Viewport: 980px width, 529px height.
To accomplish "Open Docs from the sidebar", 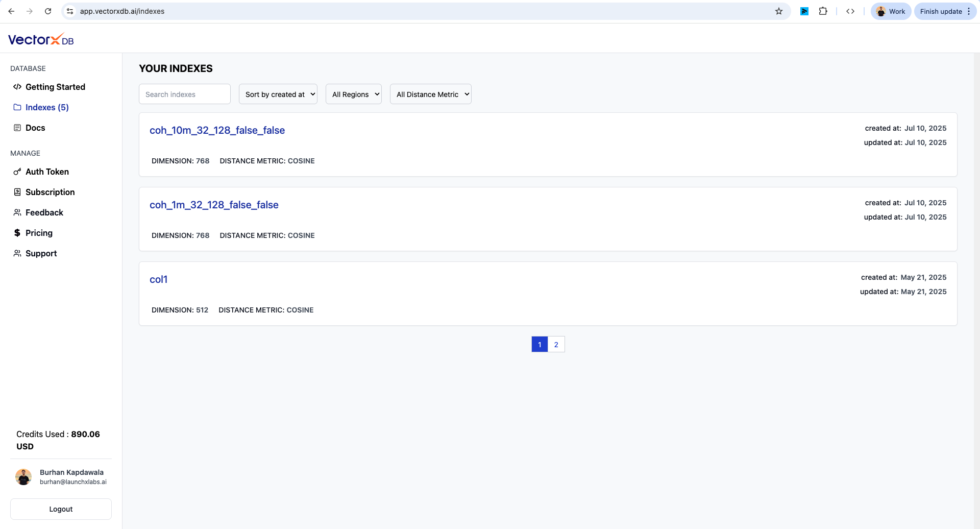I will (35, 128).
